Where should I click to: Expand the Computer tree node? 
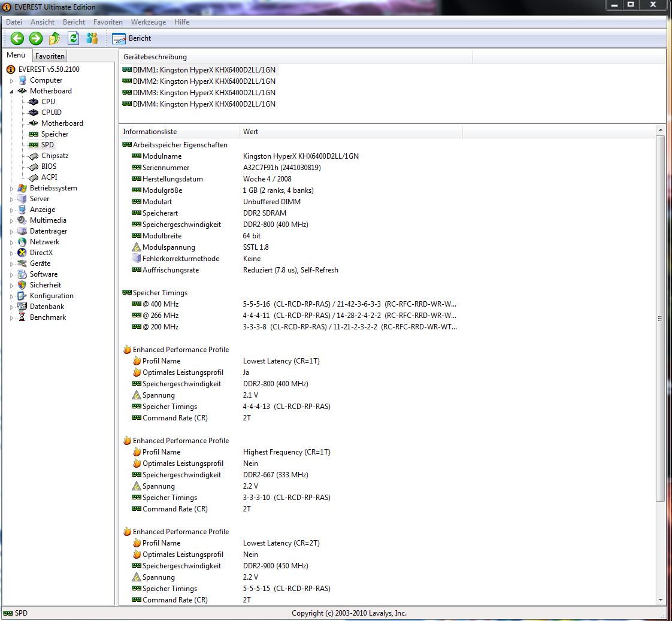tap(11, 81)
